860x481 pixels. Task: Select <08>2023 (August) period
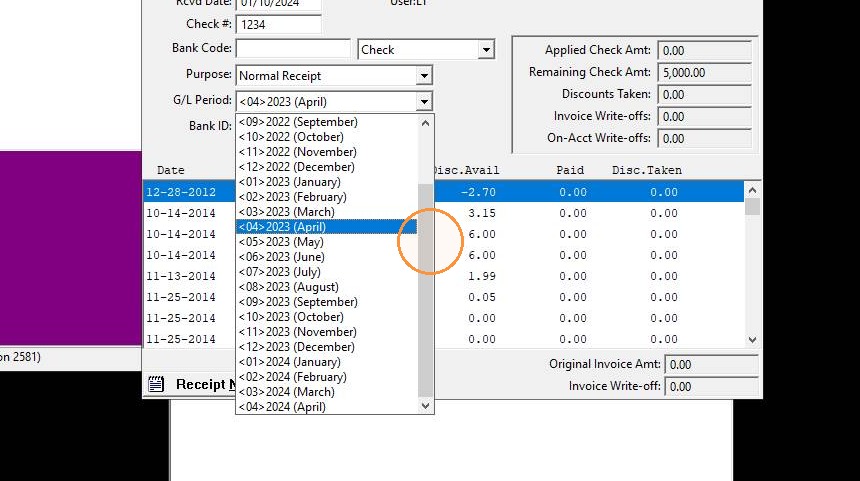(x=327, y=287)
